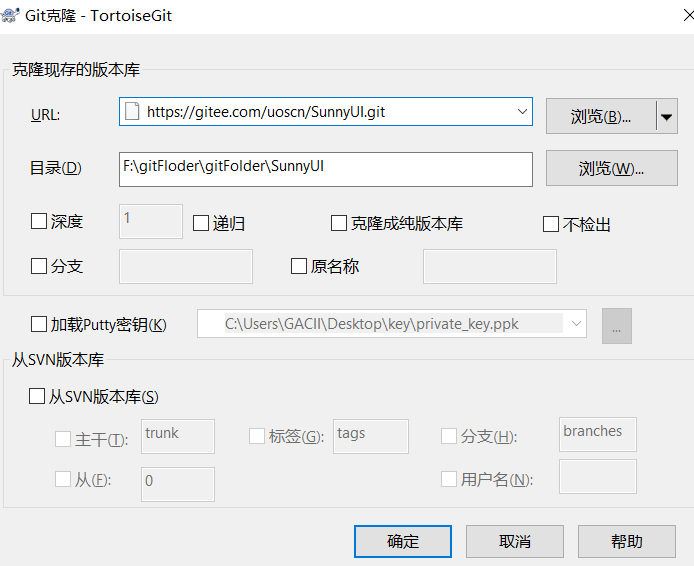The height and width of the screenshot is (566, 694).
Task: Open the Putty key path dropdown
Action: [x=576, y=323]
